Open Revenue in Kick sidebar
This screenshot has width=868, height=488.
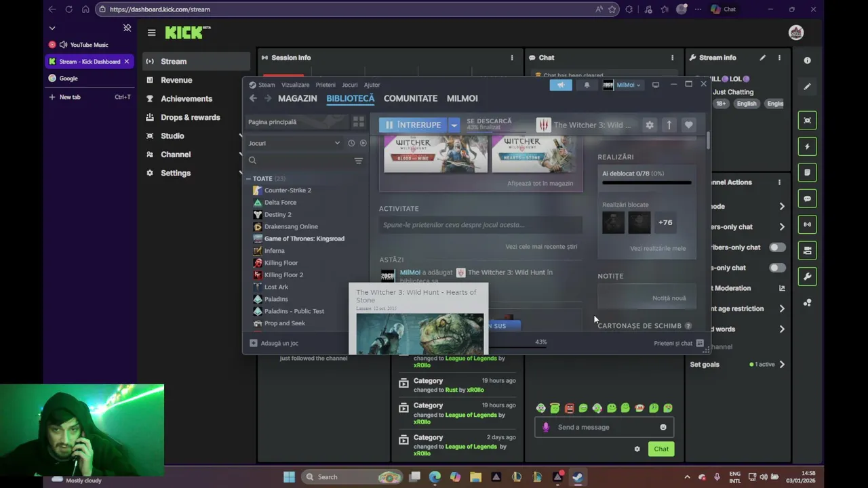click(176, 80)
